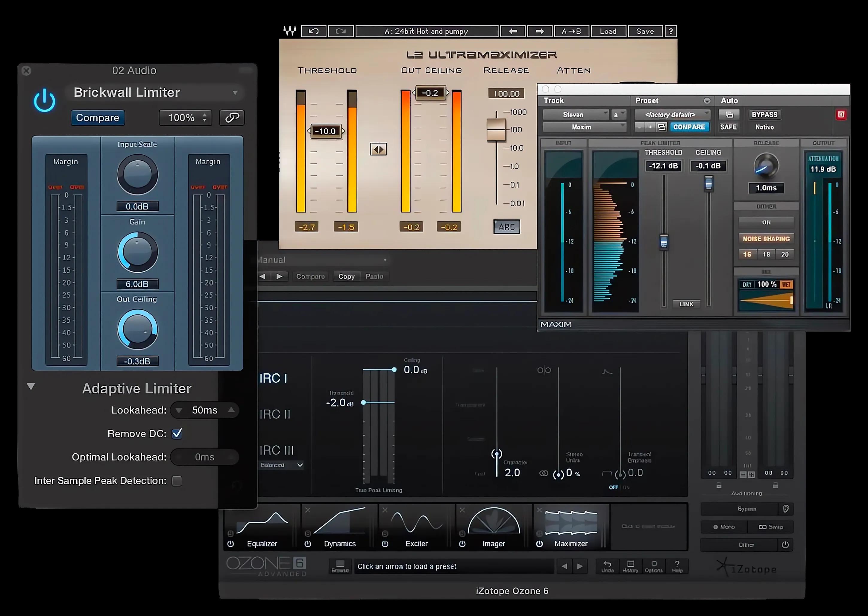Click the L2 release fader handle
868x616 pixels.
point(496,130)
